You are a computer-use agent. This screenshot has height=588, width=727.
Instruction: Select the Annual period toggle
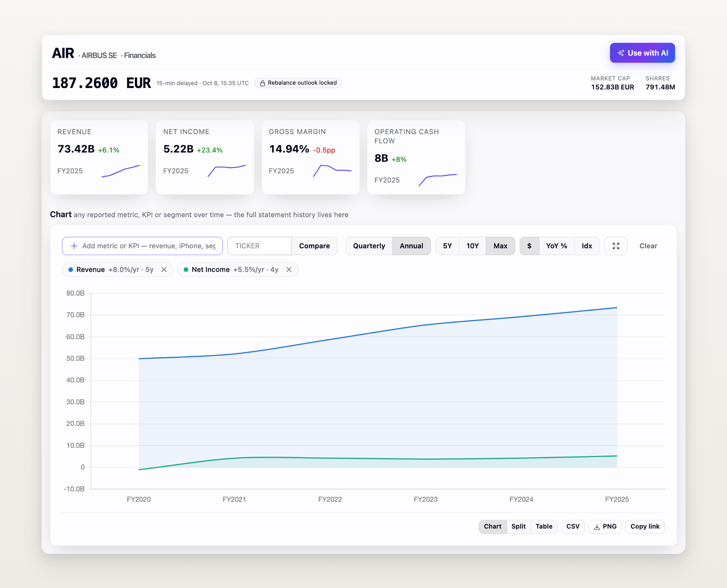pos(411,246)
